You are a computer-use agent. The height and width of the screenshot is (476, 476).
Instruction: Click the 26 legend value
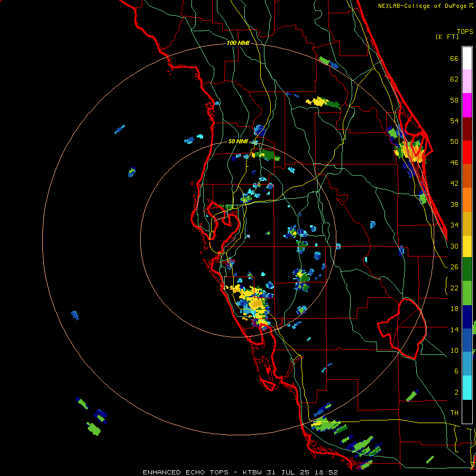click(454, 267)
